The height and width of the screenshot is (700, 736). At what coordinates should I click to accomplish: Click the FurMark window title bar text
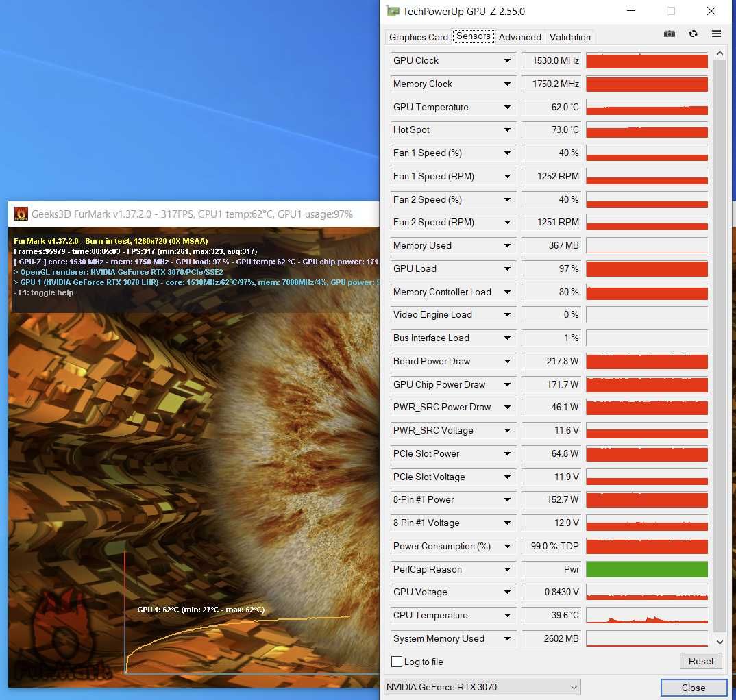(192, 214)
